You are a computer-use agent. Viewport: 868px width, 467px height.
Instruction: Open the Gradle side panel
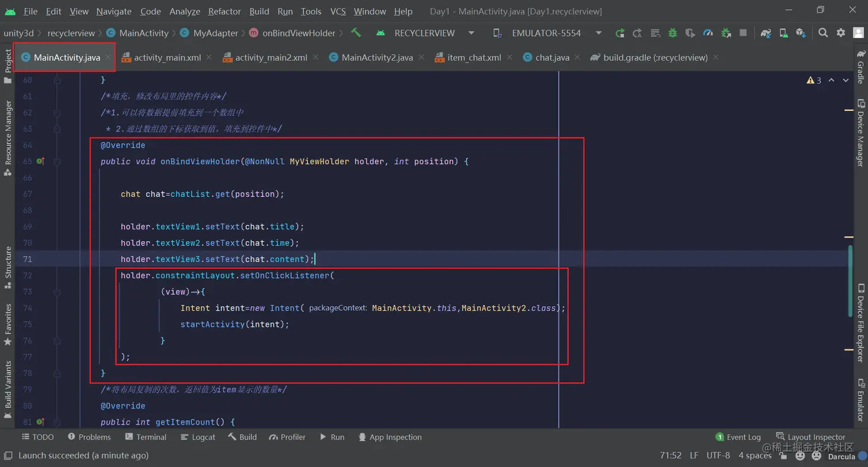click(861, 67)
